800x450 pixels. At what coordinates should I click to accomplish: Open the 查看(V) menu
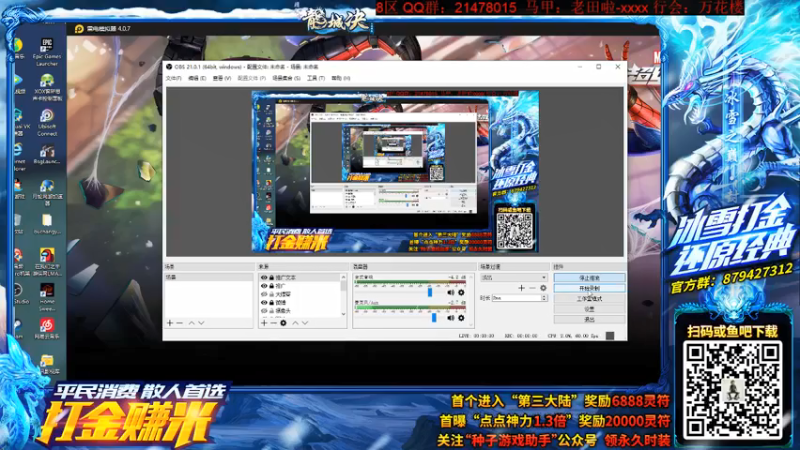(x=221, y=78)
